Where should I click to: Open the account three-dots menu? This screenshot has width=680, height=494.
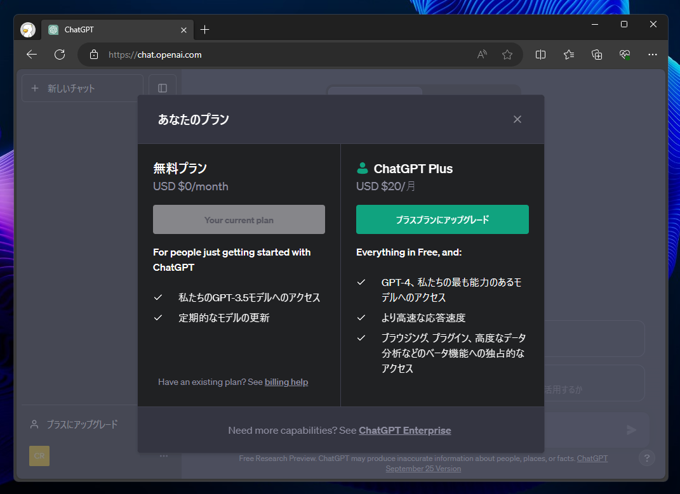(x=163, y=456)
